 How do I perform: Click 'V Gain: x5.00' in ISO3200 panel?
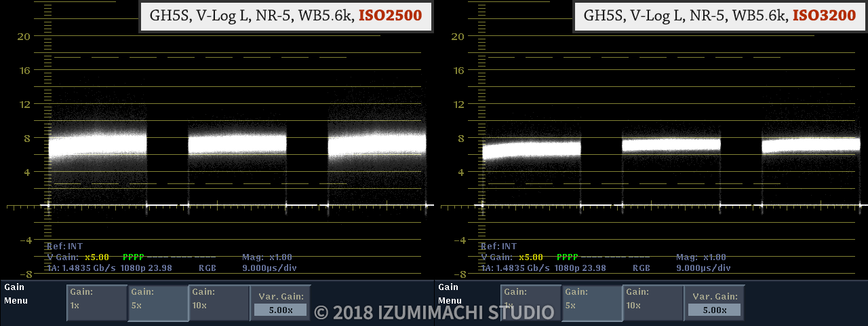(x=511, y=257)
